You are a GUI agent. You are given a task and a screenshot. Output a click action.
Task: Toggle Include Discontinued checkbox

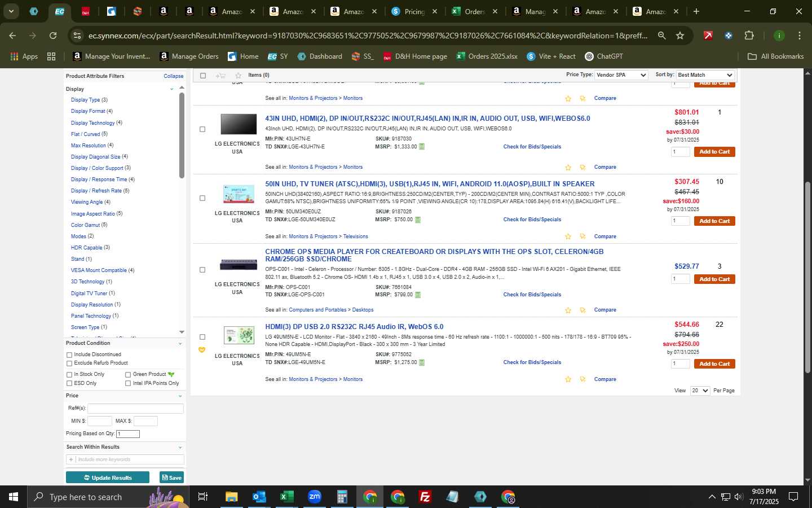click(69, 355)
